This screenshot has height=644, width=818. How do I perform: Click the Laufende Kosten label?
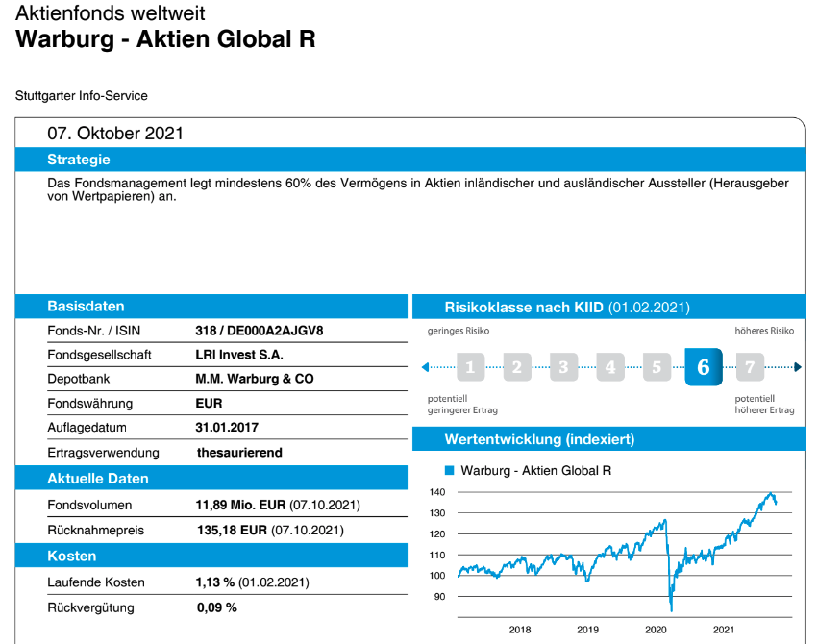[96, 582]
